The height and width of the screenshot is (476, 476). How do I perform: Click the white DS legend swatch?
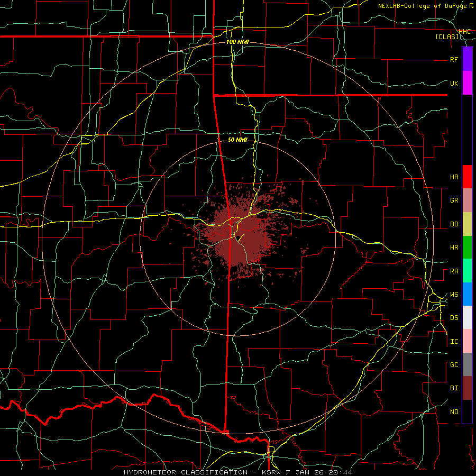point(467,317)
